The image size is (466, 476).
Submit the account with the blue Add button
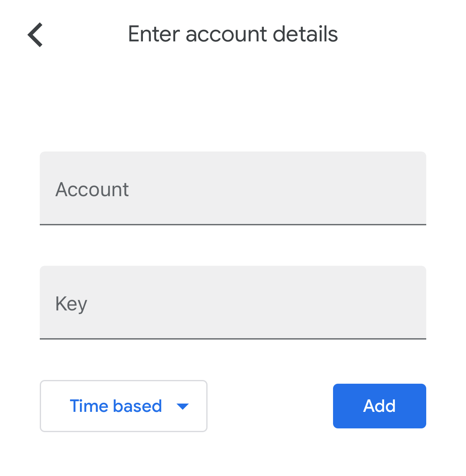pyautogui.click(x=379, y=406)
